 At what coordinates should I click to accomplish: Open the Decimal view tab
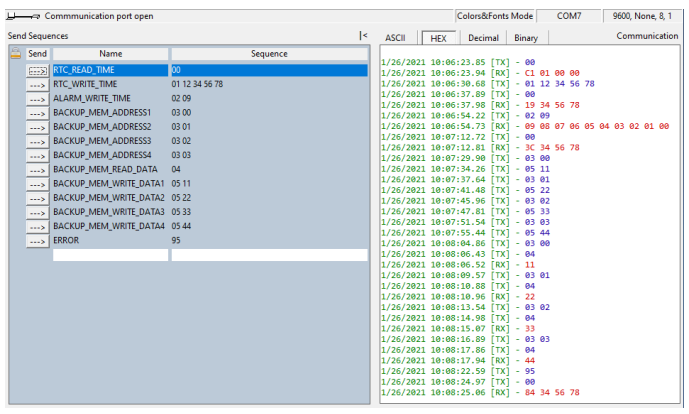click(x=483, y=37)
